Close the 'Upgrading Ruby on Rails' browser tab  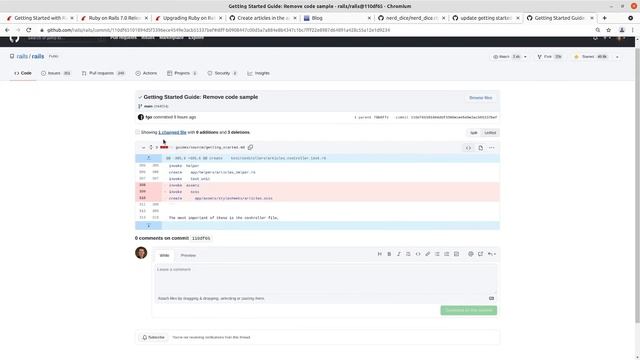(221, 18)
